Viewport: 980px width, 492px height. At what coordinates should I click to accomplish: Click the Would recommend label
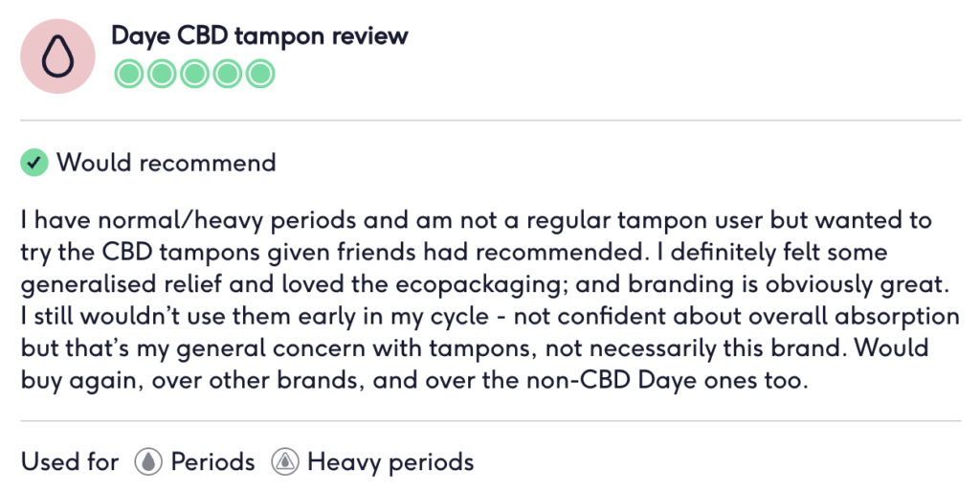pos(167,163)
